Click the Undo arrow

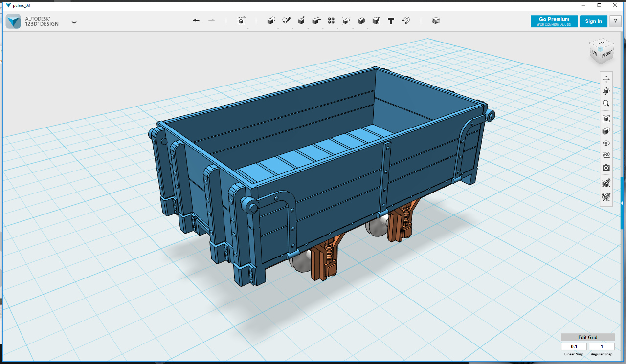click(197, 21)
